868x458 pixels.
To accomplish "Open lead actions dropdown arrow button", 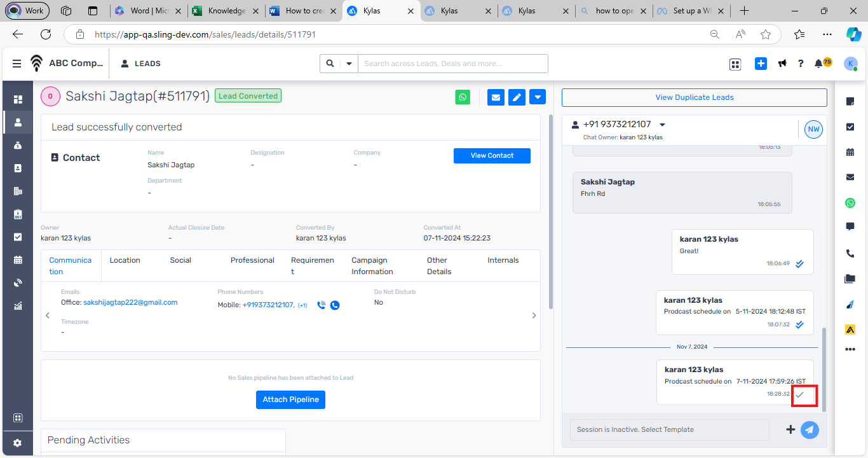I will point(538,97).
